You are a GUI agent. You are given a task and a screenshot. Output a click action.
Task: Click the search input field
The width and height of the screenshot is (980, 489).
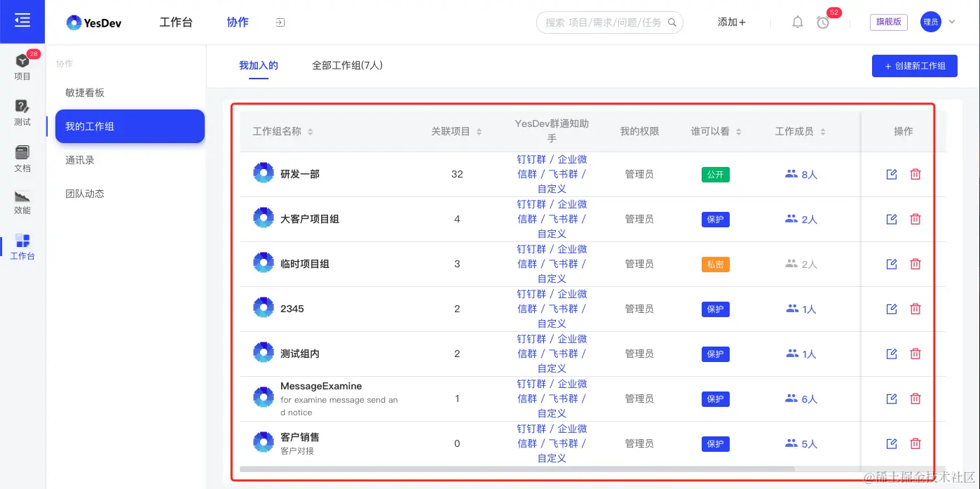tap(610, 22)
